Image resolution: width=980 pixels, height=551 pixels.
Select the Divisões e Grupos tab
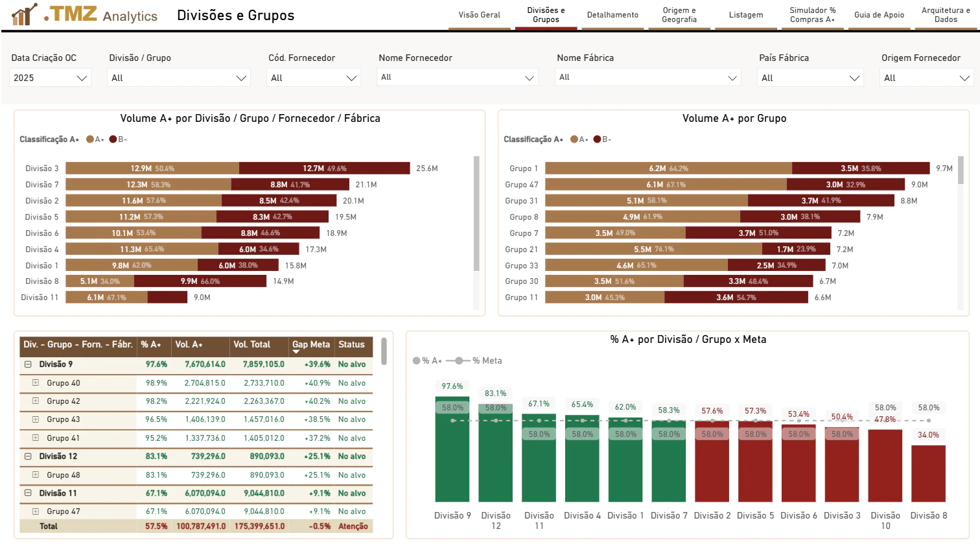(546, 15)
